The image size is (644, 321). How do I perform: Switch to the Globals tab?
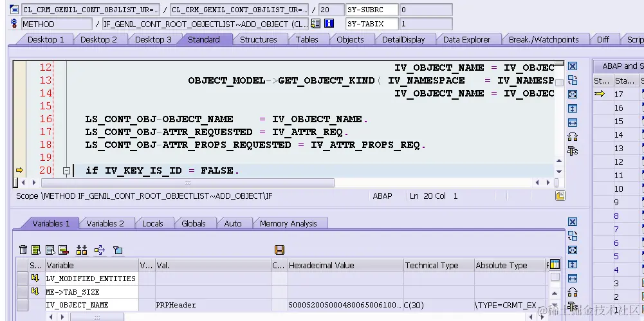[194, 223]
